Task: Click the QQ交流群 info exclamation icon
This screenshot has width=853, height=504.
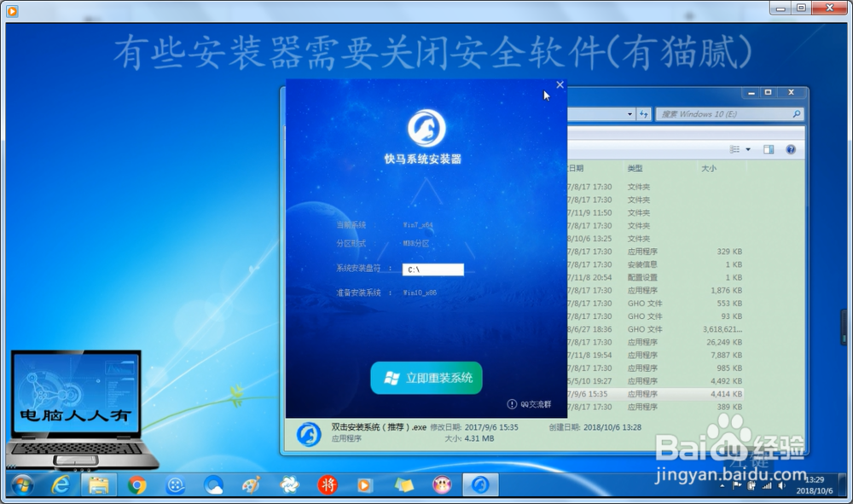Action: click(512, 404)
